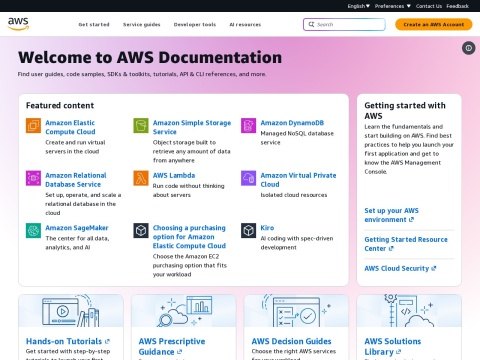Screen dimensions: 480x360
Task: Click the AWS Lambda icon
Action: [x=141, y=178]
